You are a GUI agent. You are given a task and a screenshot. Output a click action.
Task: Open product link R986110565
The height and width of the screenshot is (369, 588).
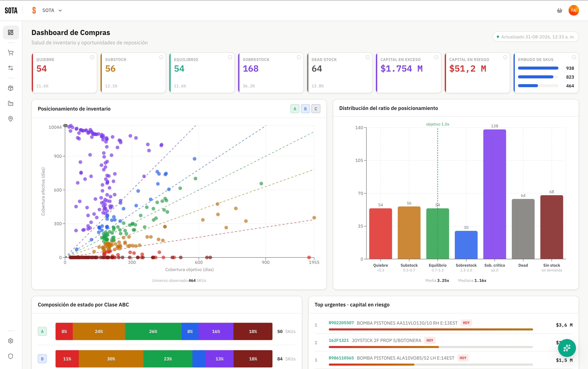(341, 358)
